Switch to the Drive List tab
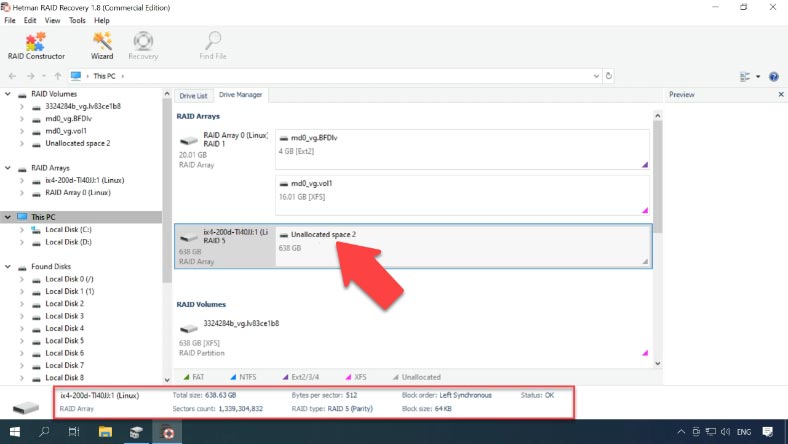The image size is (788, 444). pos(193,96)
